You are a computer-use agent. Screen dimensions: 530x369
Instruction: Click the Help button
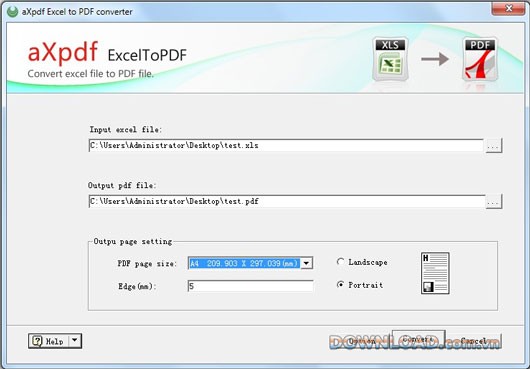tap(49, 341)
